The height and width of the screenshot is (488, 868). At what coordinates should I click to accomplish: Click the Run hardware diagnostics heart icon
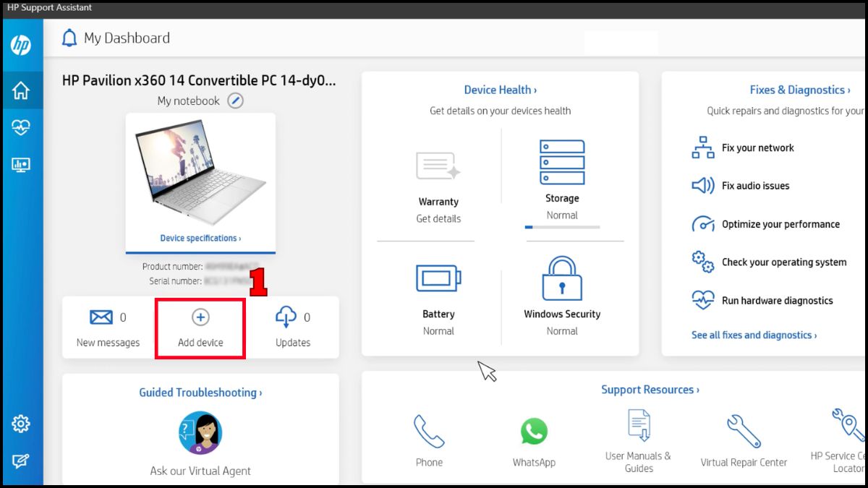703,300
